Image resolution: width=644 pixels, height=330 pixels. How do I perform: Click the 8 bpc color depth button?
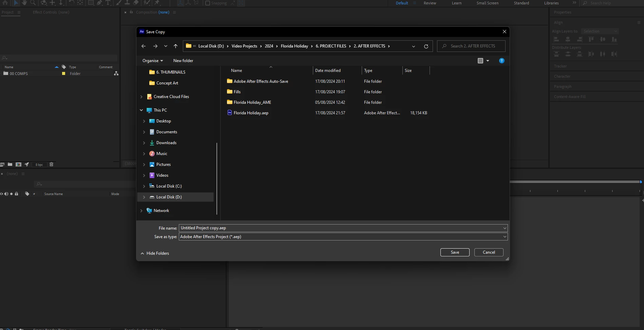39,164
